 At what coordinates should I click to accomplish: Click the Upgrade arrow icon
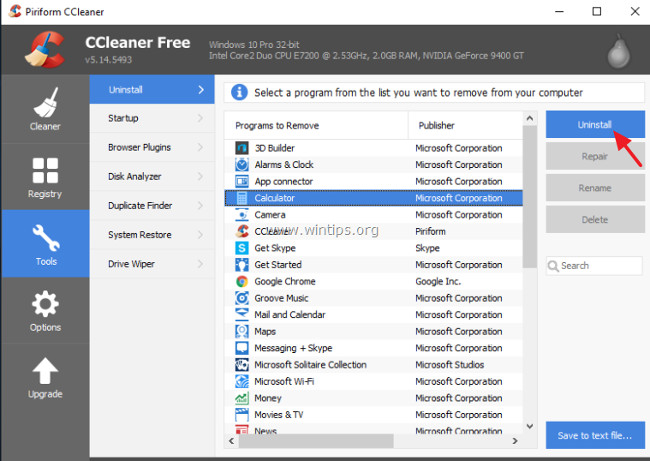45,370
